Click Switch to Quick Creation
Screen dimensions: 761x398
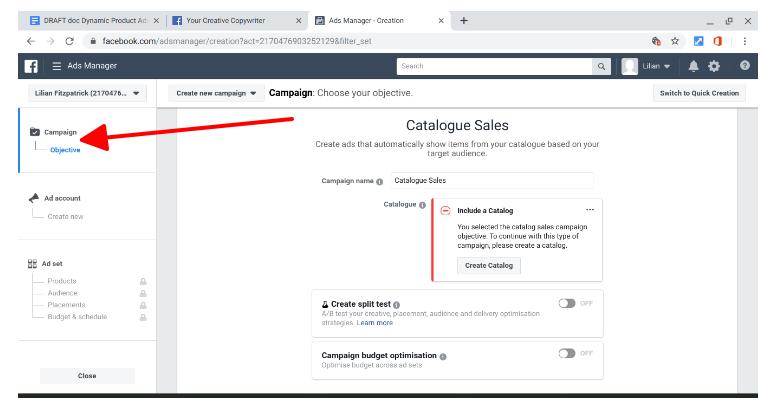click(x=699, y=93)
